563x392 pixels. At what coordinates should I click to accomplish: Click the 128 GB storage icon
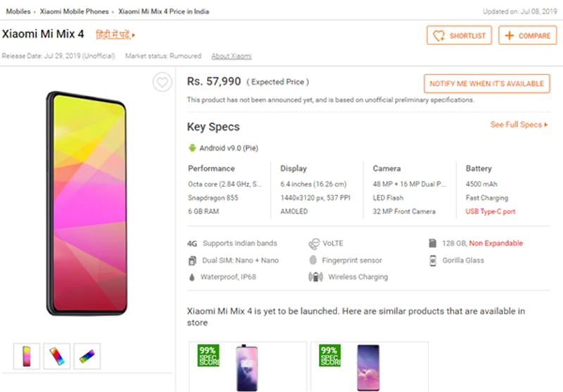pos(433,244)
